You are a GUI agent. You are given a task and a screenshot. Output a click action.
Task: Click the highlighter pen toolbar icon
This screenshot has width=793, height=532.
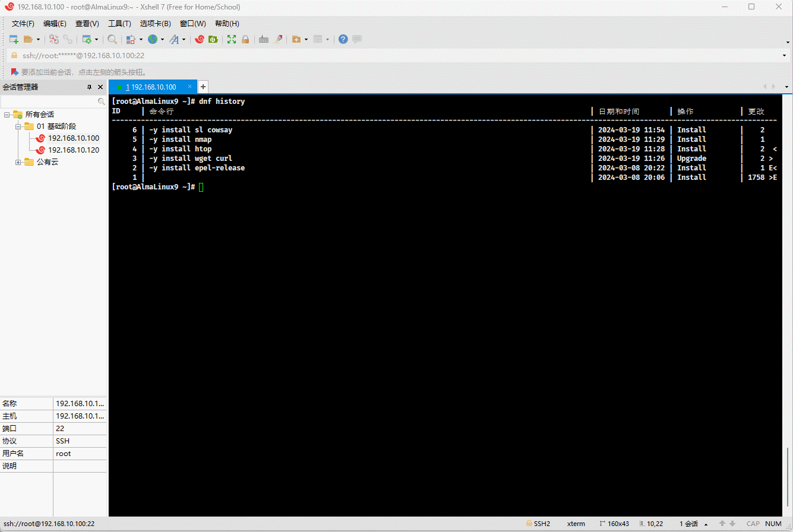click(277, 39)
